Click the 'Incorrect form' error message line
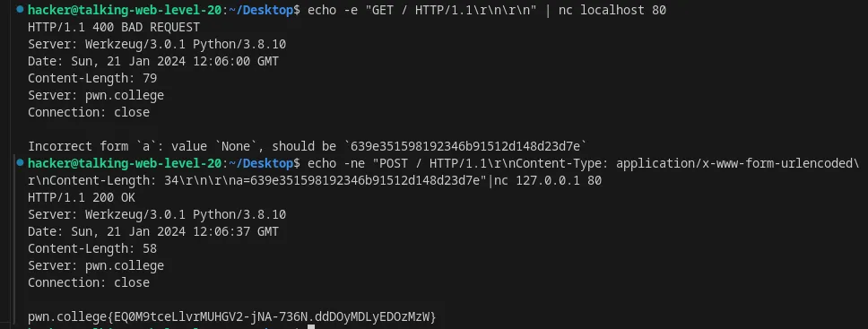 (308, 146)
